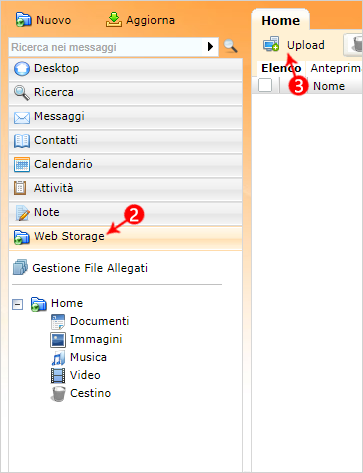Open Note via the notepad pencil icon

click(x=22, y=213)
